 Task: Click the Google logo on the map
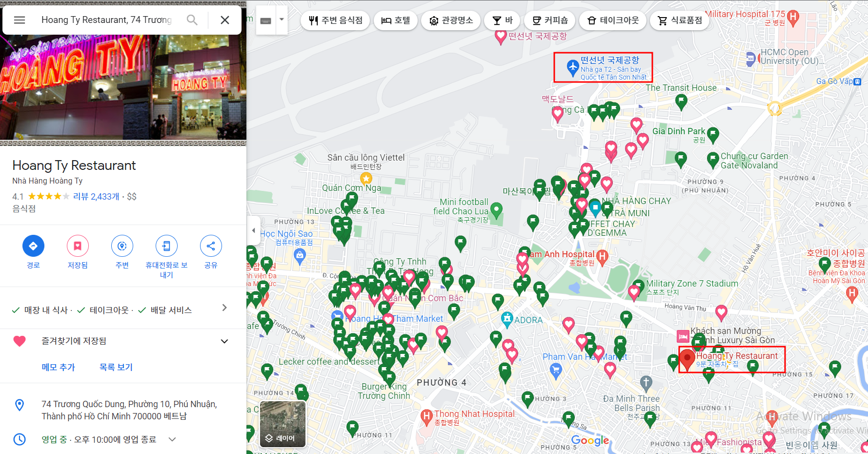(x=590, y=440)
